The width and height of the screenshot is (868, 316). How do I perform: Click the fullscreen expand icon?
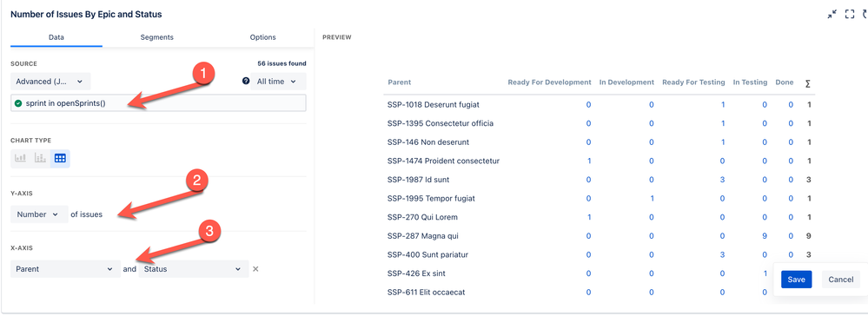(850, 15)
